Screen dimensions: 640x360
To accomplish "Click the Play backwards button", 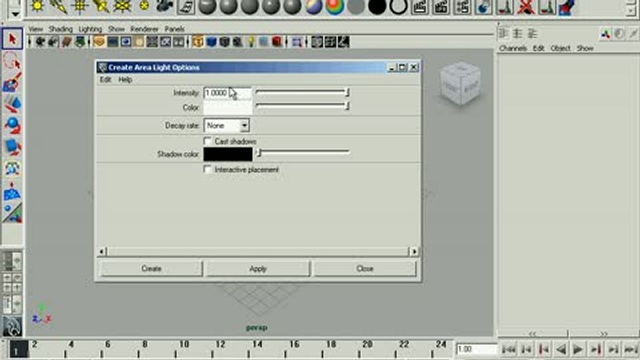I will (x=561, y=349).
